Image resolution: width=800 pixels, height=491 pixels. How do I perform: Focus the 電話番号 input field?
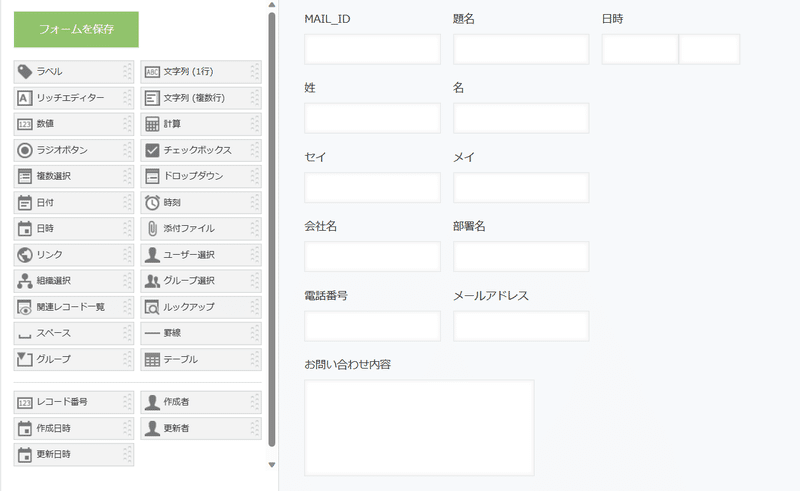372,326
